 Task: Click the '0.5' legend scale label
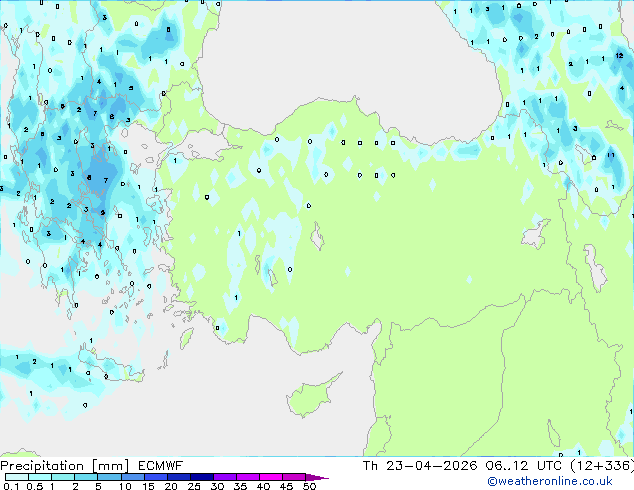(34, 486)
